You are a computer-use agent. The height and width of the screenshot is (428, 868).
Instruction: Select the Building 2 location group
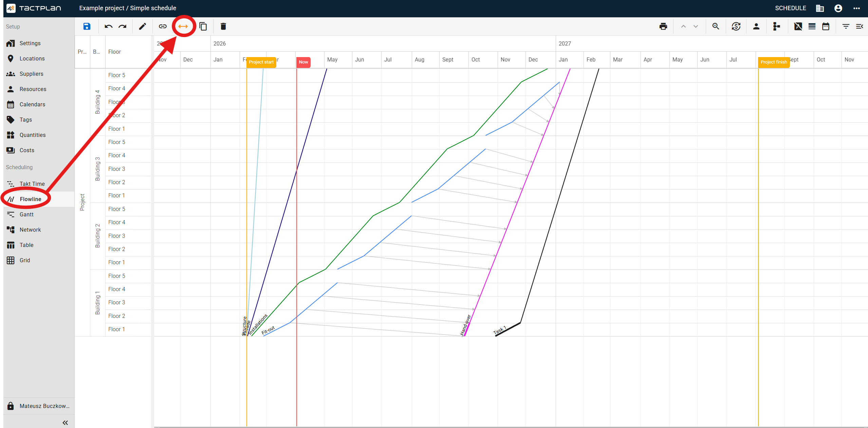point(97,236)
